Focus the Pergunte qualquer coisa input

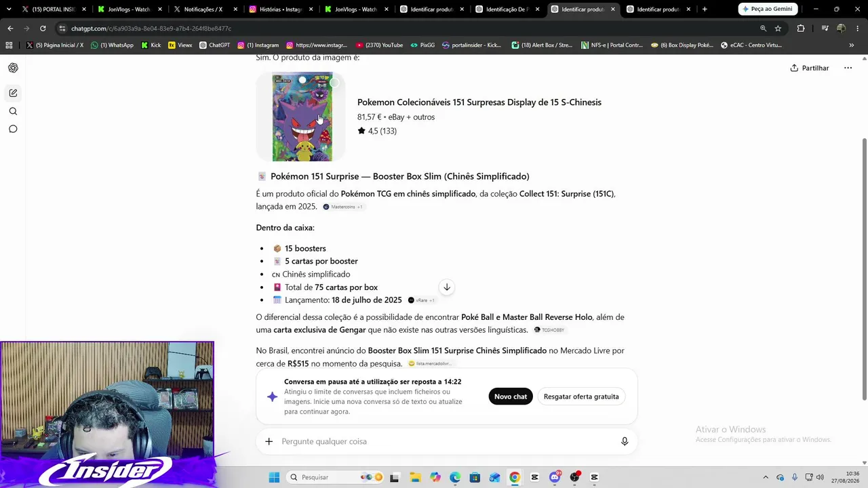click(447, 441)
